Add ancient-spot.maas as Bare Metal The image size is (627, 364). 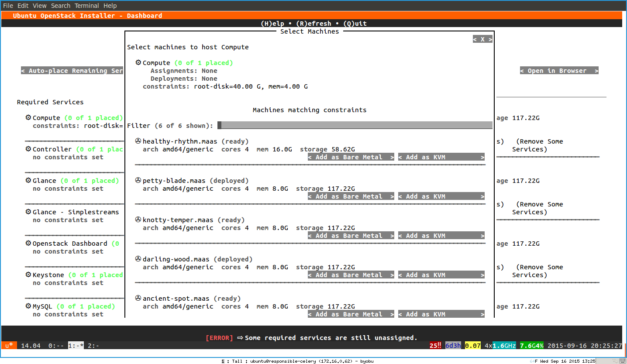[x=351, y=314]
